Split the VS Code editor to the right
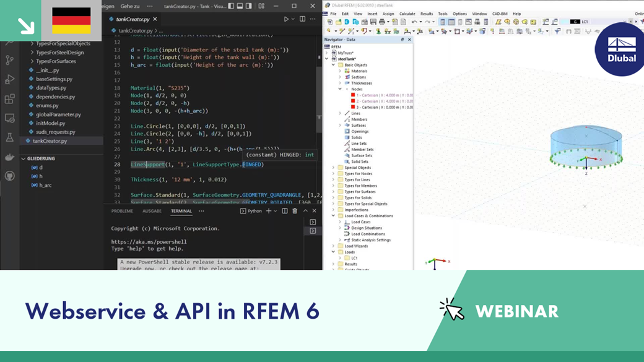Screen dimensions: 644x362 point(302,19)
